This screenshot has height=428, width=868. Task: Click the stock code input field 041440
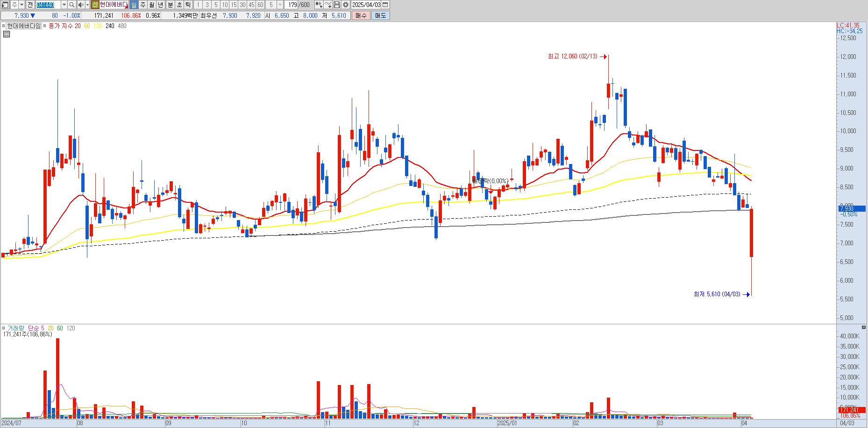48,5
